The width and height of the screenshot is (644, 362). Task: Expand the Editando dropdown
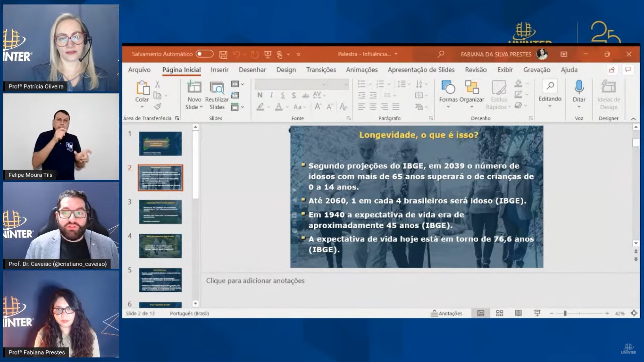pyautogui.click(x=550, y=106)
